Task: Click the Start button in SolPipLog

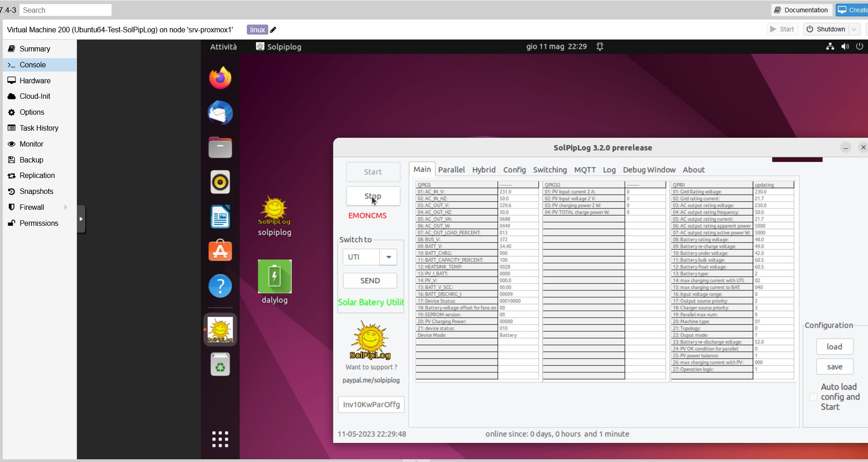Action: pyautogui.click(x=373, y=172)
